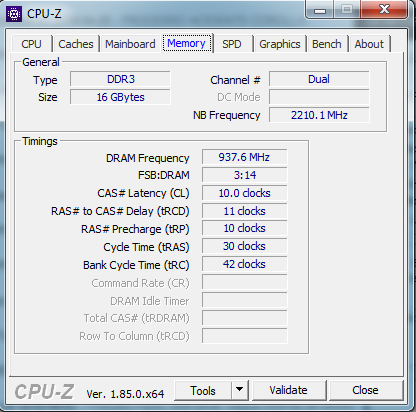Click the DDR3 memory type field

coord(120,79)
